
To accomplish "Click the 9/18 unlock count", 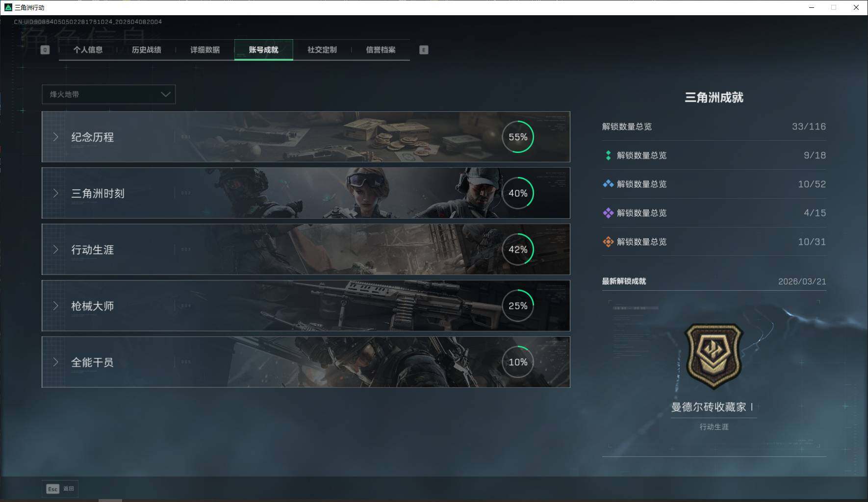I will tap(815, 155).
